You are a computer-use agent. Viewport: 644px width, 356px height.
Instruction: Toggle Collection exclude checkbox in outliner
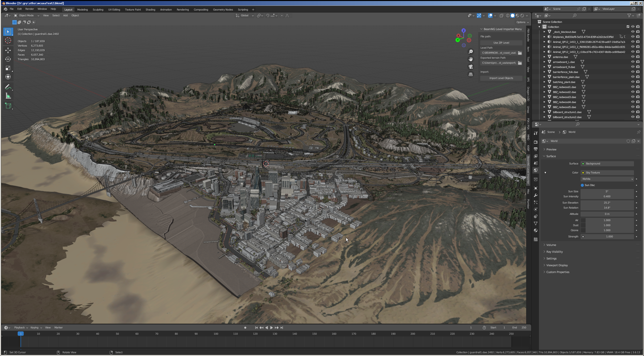(x=628, y=27)
